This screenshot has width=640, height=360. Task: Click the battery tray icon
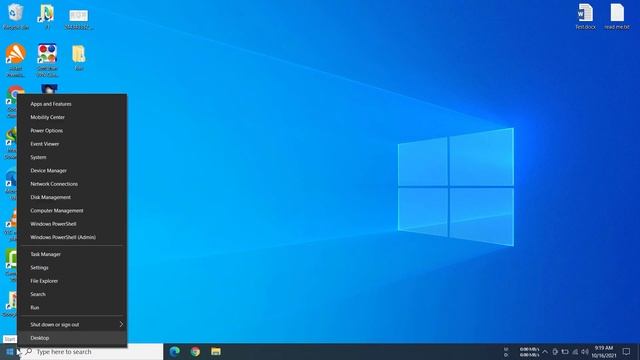(565, 351)
